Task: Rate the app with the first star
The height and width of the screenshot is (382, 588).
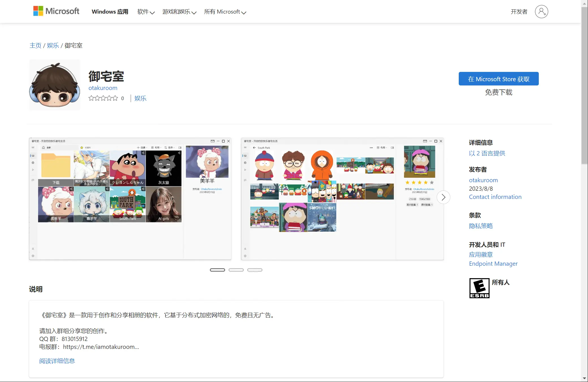Action: point(92,98)
